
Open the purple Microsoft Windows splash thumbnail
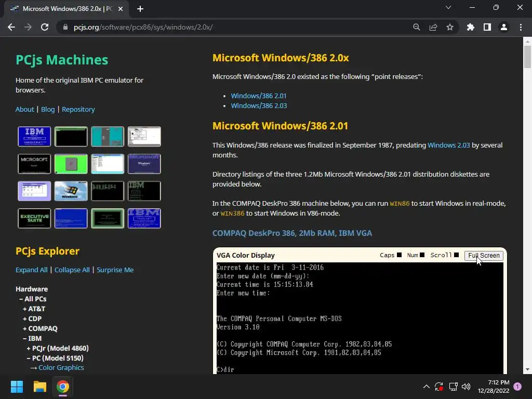coord(144,164)
